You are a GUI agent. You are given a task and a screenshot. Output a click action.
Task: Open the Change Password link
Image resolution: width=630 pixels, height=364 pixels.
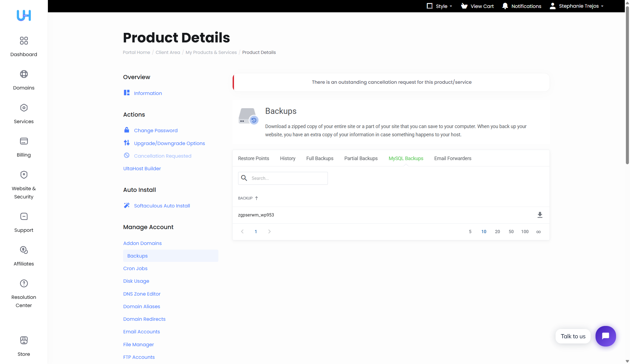156,131
